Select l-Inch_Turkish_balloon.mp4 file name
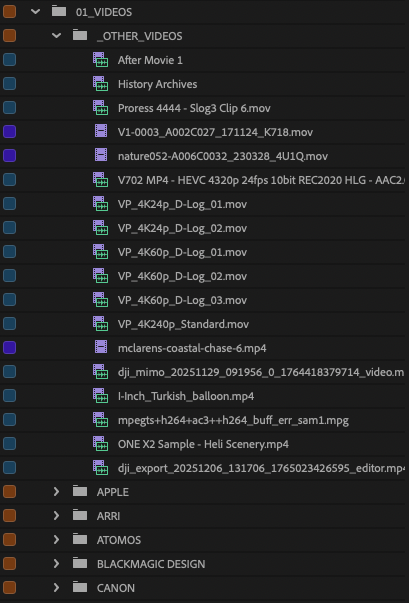 [186, 396]
